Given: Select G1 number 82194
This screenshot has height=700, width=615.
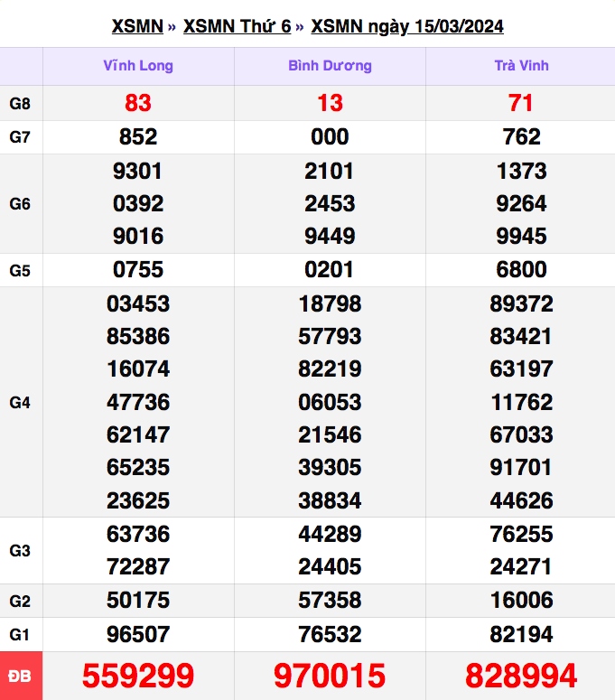Looking at the screenshot, I should (x=521, y=634).
